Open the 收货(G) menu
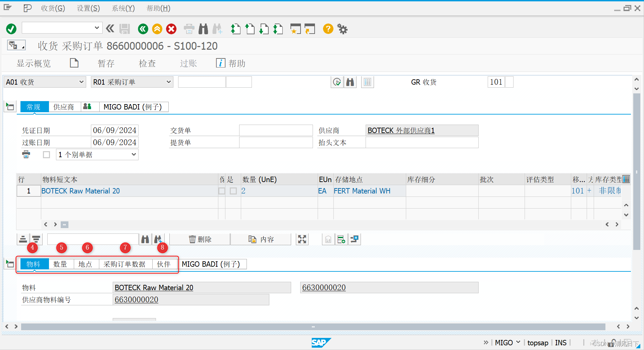Viewport: 644px width, 350px height. click(x=53, y=8)
